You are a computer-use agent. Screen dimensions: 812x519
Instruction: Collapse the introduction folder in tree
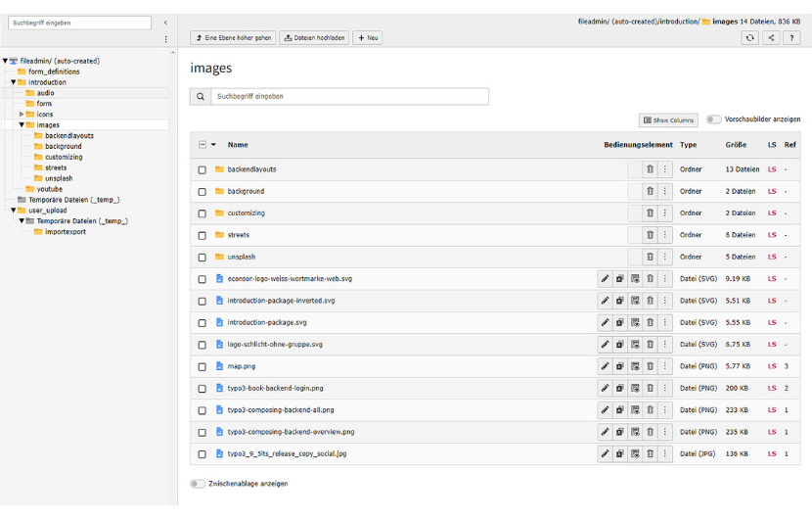(x=14, y=82)
